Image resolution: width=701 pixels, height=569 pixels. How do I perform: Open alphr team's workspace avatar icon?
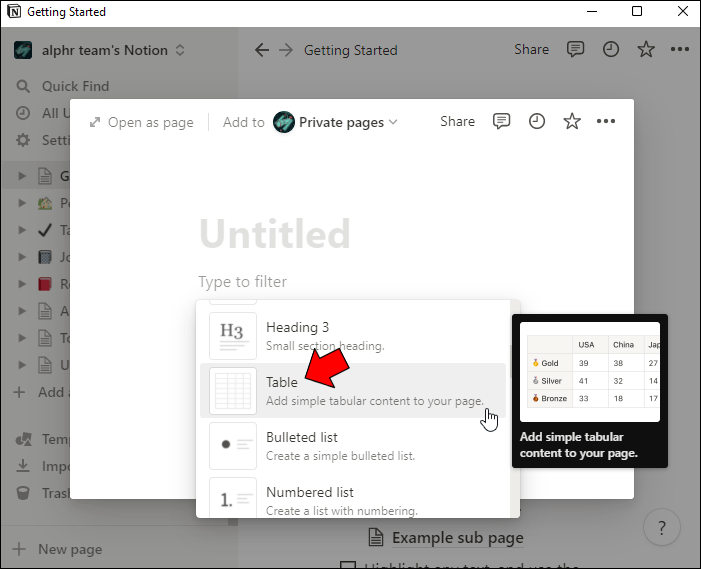tap(23, 50)
